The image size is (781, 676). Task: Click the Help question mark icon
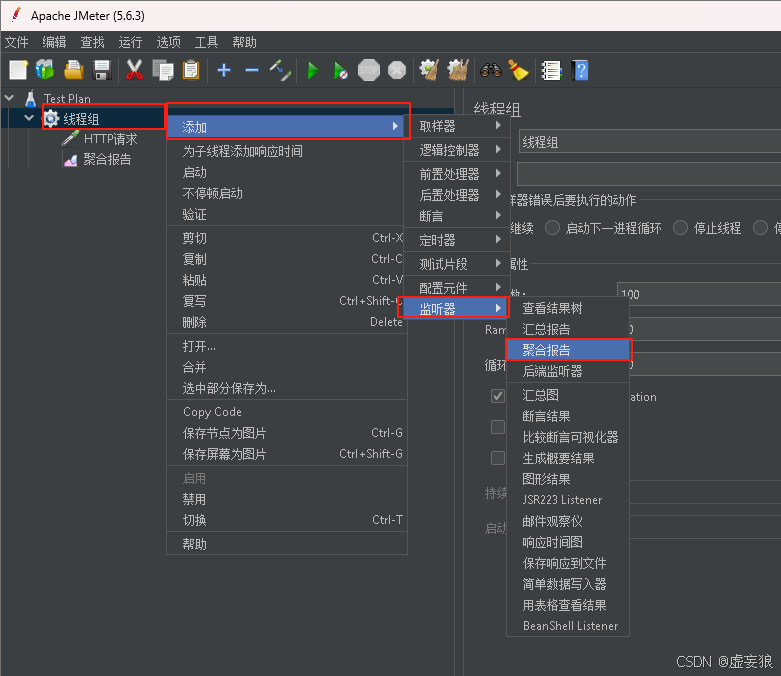click(x=580, y=70)
